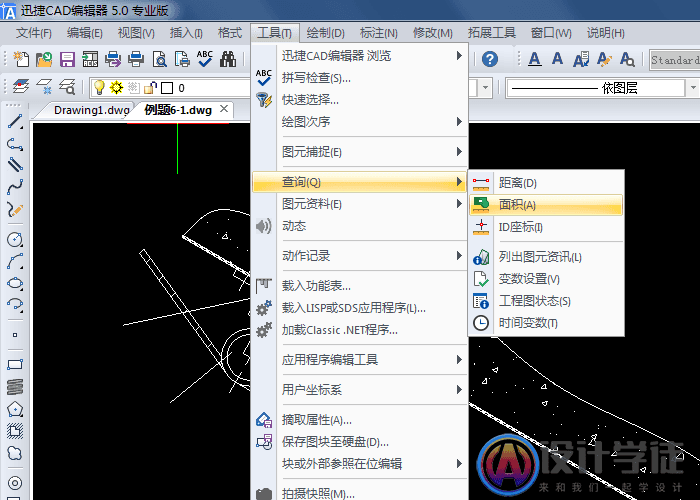Choose 面积(A) in the query submenu

(x=546, y=205)
